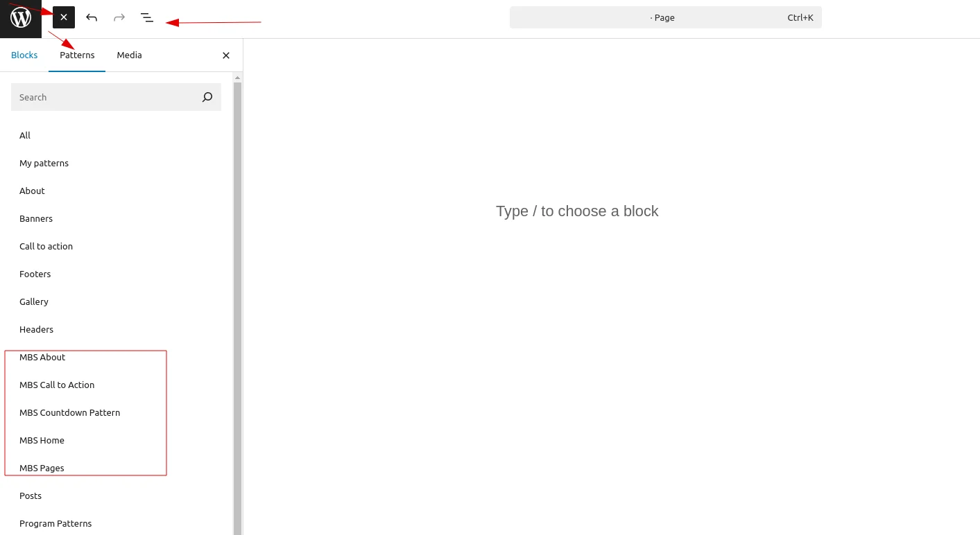Select MBS Countdown Pattern category
980x535 pixels.
(69, 413)
